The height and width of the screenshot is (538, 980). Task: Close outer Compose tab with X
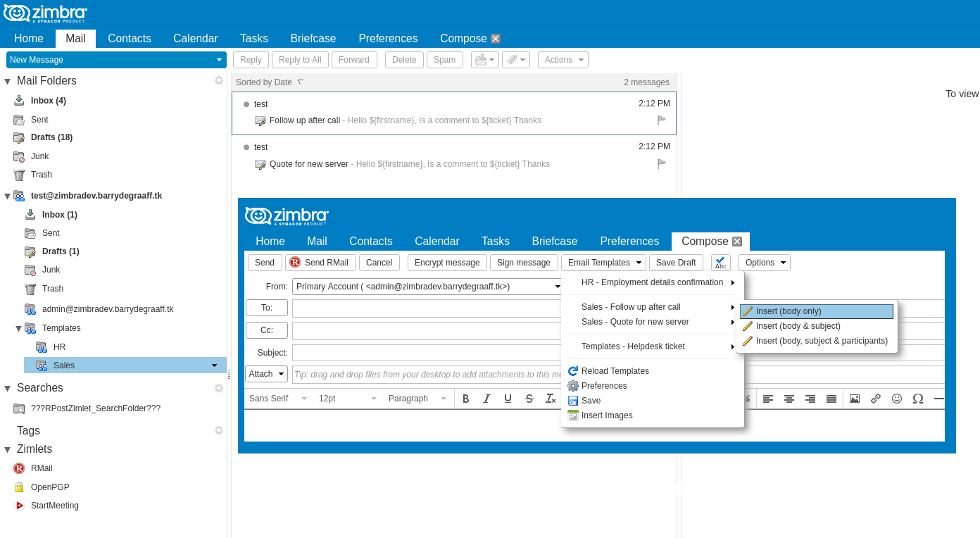(x=496, y=39)
